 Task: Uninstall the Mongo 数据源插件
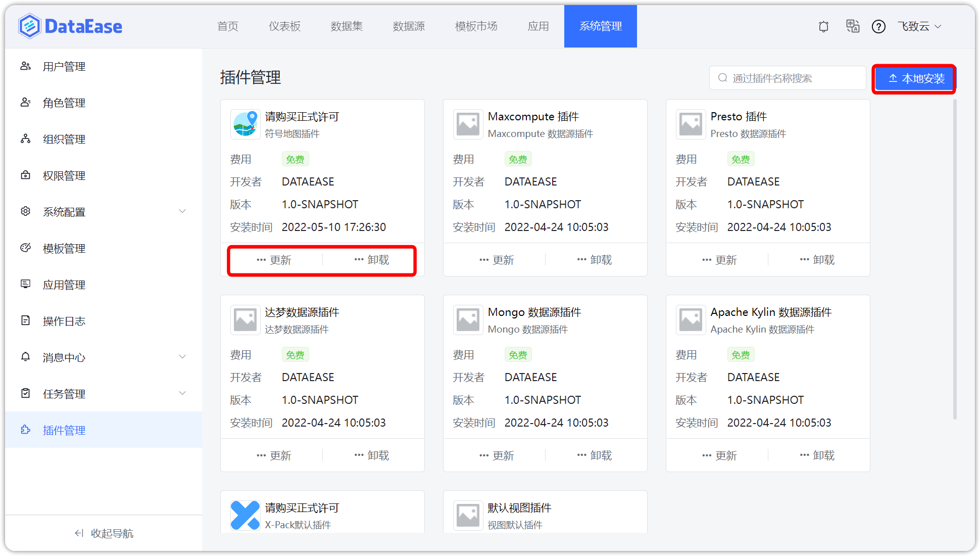[x=595, y=455]
